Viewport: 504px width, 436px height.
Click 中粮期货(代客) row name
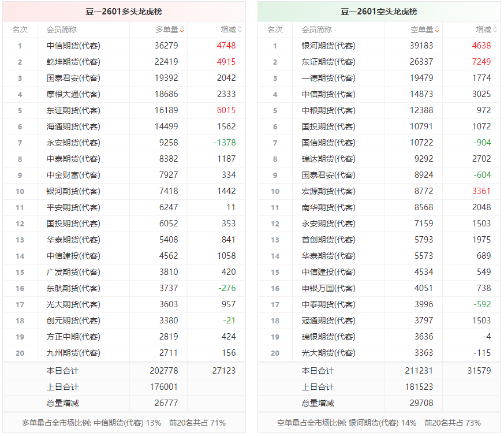(328, 111)
